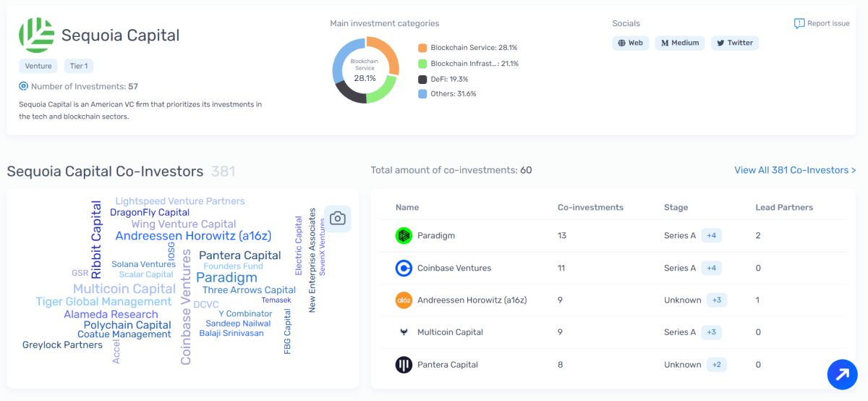Click Coatue Management in word cloud
868x401 pixels.
point(124,334)
